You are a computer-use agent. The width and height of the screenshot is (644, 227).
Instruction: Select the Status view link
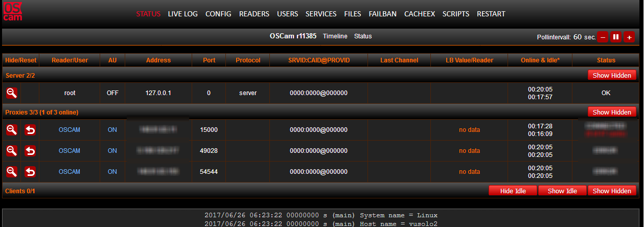tap(363, 36)
